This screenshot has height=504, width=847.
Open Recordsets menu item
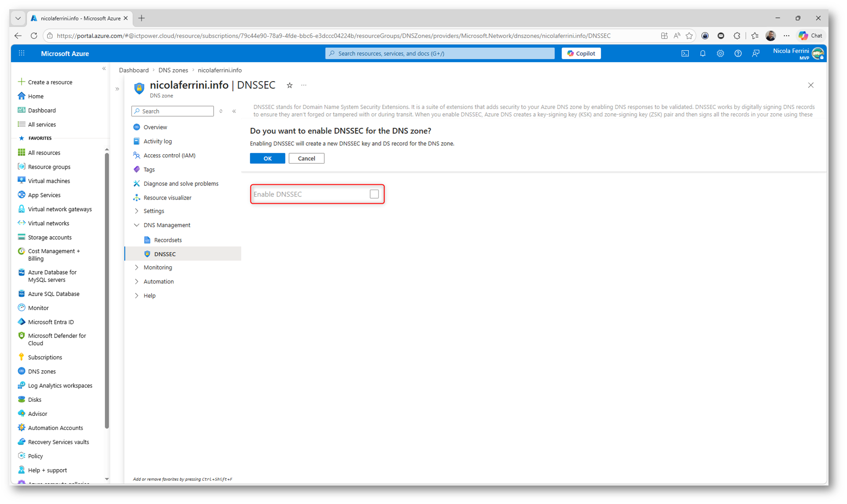(167, 240)
